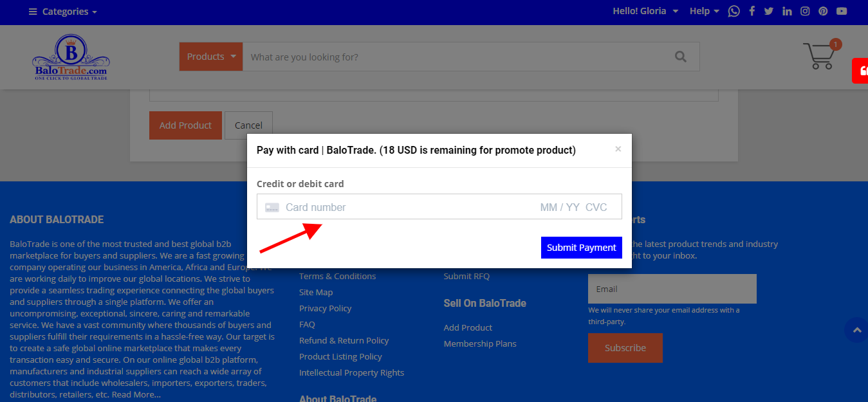
Task: Open the footer Add Product link
Action: pos(468,327)
